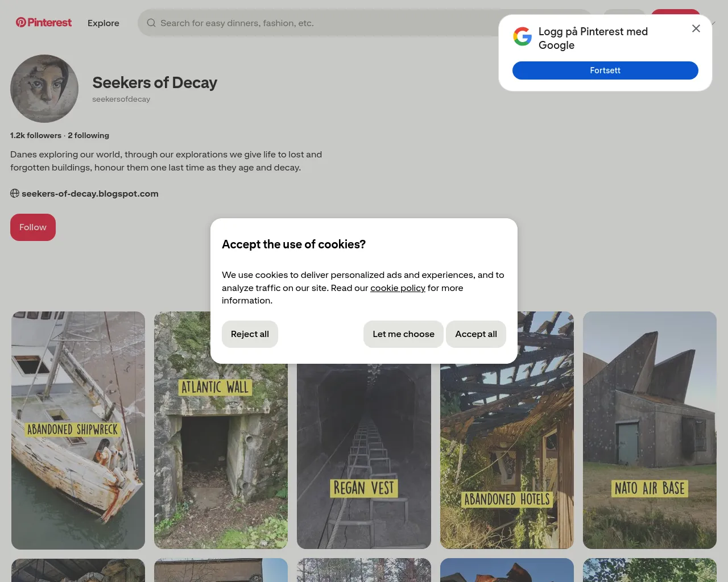Open the Abandoned Shipwreck pin

pos(78,430)
